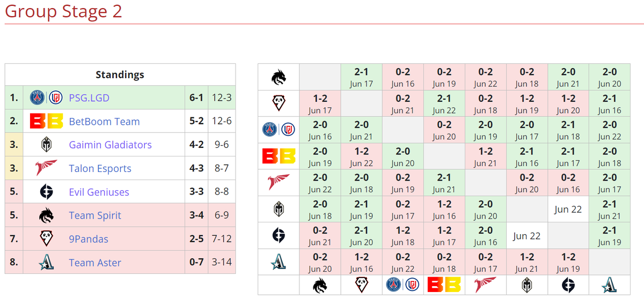Select Team Spirit's 2-1 Jun 17 result cell

(x=362, y=77)
